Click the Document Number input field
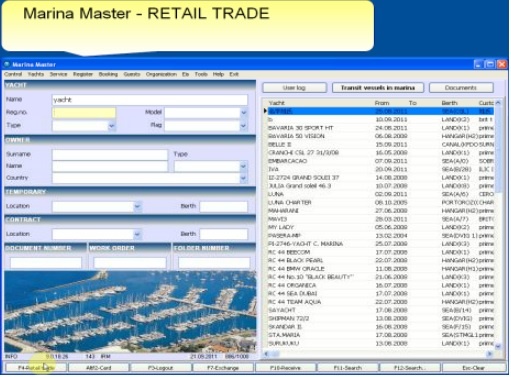This screenshot has height=377, width=511. pos(46,263)
